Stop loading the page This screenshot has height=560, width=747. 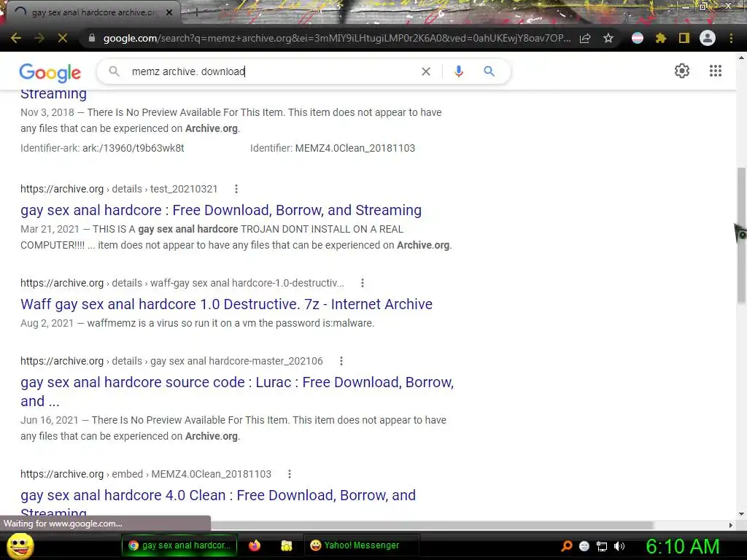tap(63, 38)
